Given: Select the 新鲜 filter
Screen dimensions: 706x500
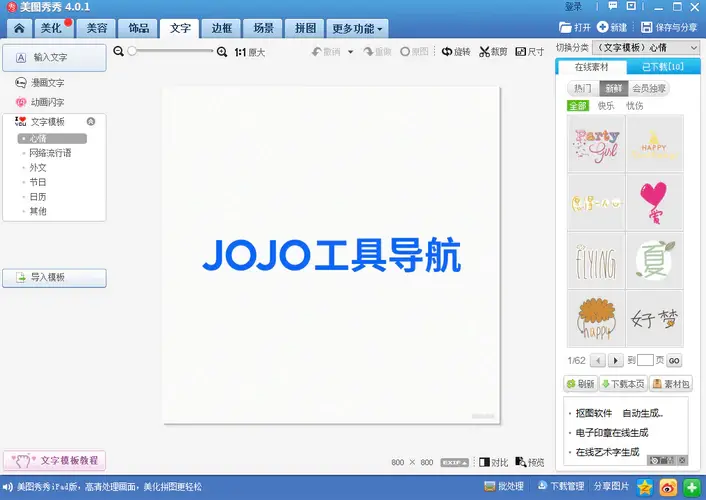Looking at the screenshot, I should (x=614, y=88).
